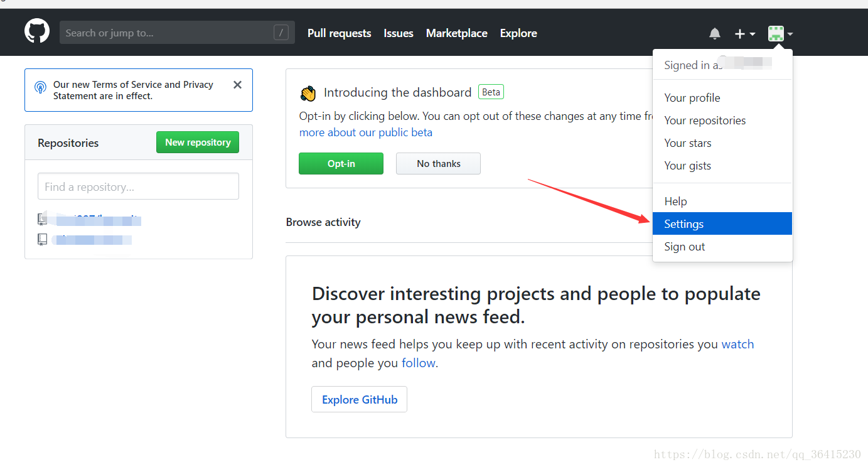Select Your stars in the menu
Screen dimensions: 868x467
pyautogui.click(x=722, y=143)
